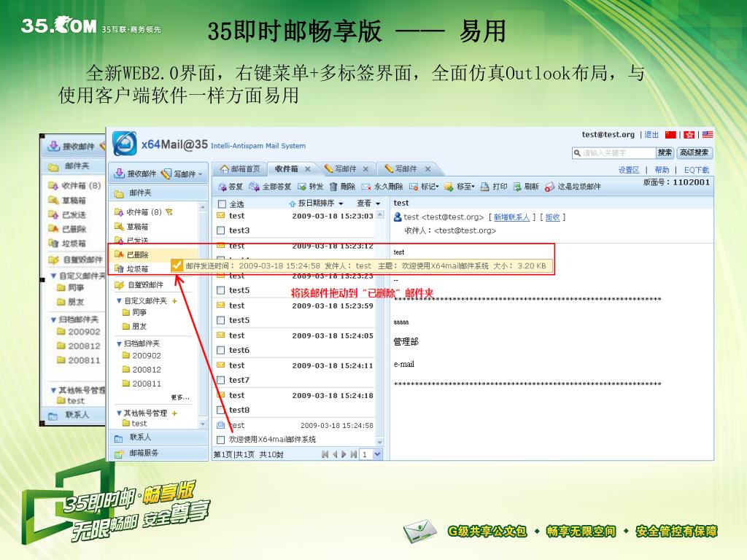The image size is (747, 560).
Task: Open the 草稿箱 drafts folder
Action: click(131, 227)
